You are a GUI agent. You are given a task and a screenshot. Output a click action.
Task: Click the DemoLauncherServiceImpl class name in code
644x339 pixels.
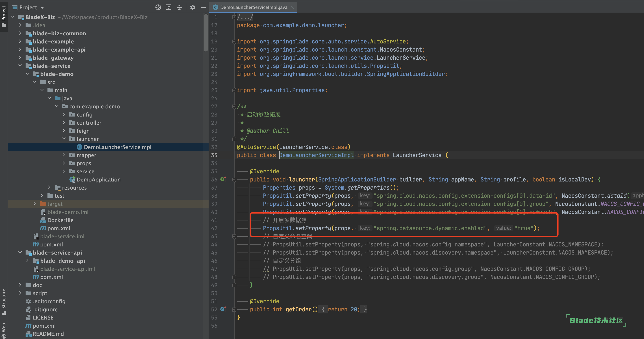pyautogui.click(x=316, y=155)
